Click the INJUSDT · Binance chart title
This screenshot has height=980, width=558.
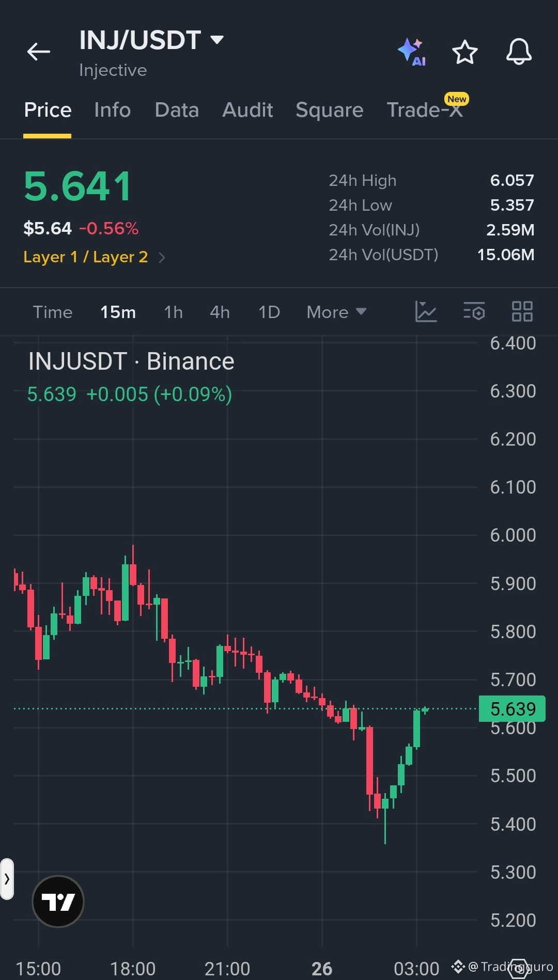tap(131, 361)
